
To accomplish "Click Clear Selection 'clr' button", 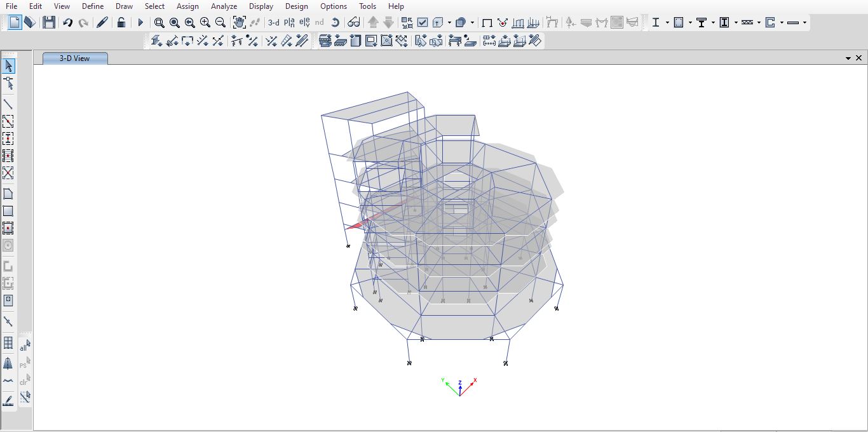I will pyautogui.click(x=25, y=381).
